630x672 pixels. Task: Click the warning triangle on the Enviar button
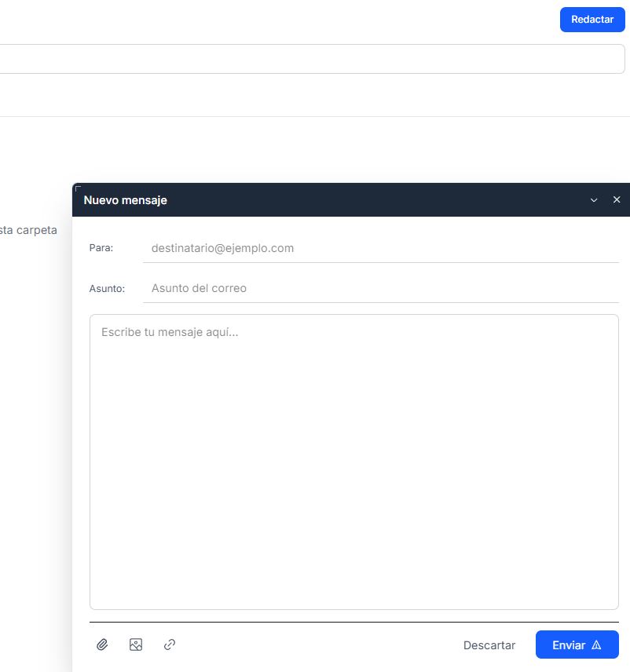597,645
